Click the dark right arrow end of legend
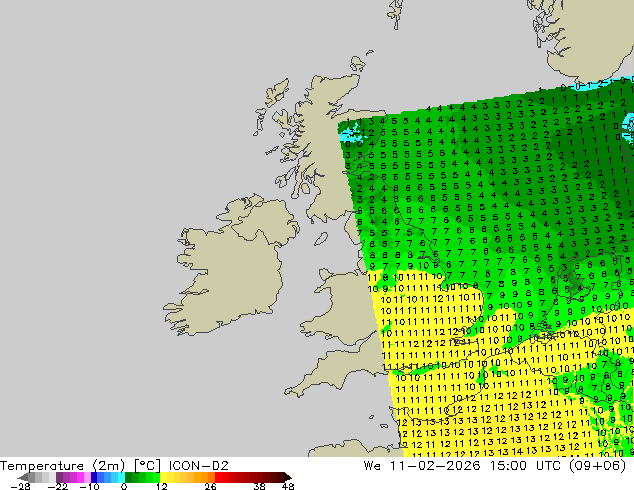 pos(288,477)
